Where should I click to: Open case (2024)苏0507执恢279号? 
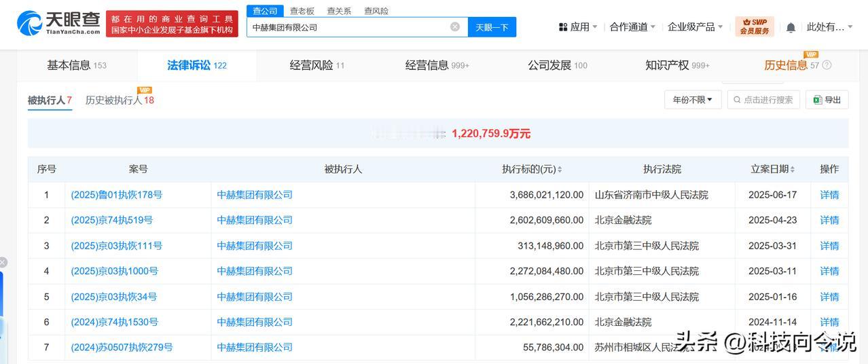coord(122,347)
